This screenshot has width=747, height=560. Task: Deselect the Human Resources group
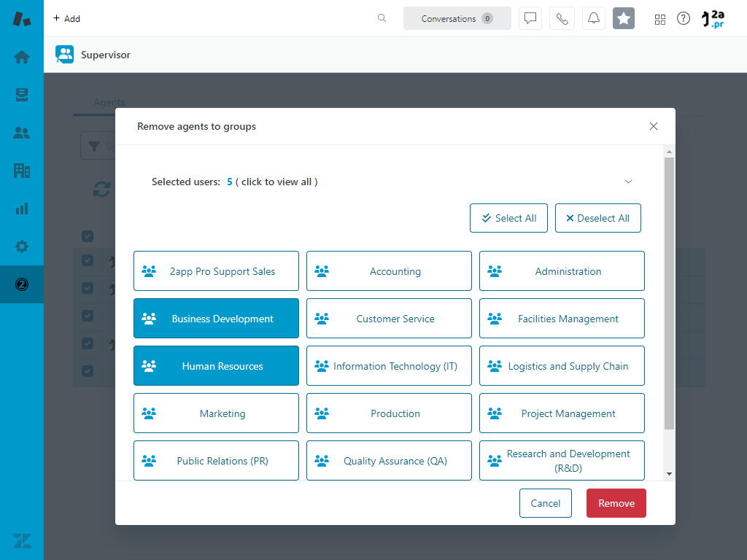click(x=216, y=366)
